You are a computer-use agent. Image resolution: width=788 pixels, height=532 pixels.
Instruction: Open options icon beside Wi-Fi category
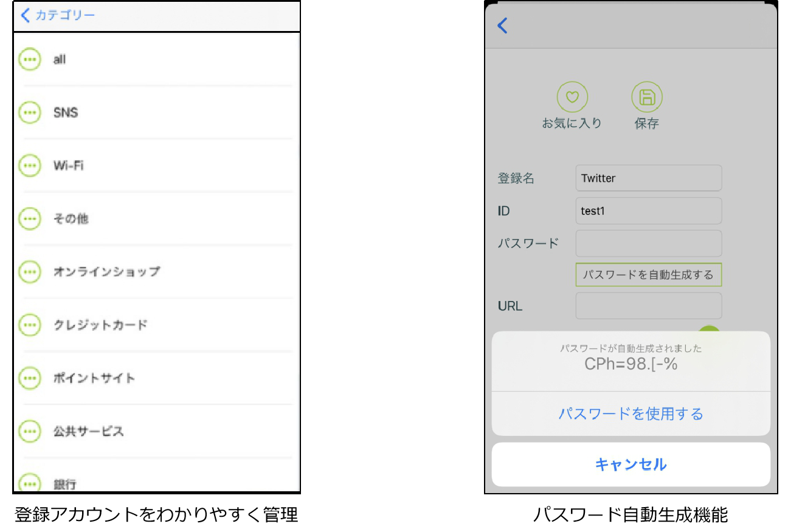click(x=29, y=165)
